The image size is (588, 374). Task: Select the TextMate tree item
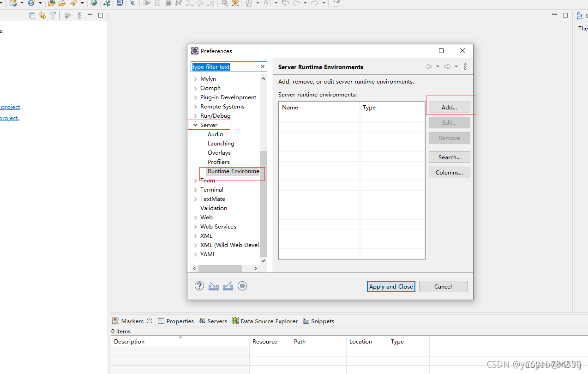pyautogui.click(x=213, y=199)
